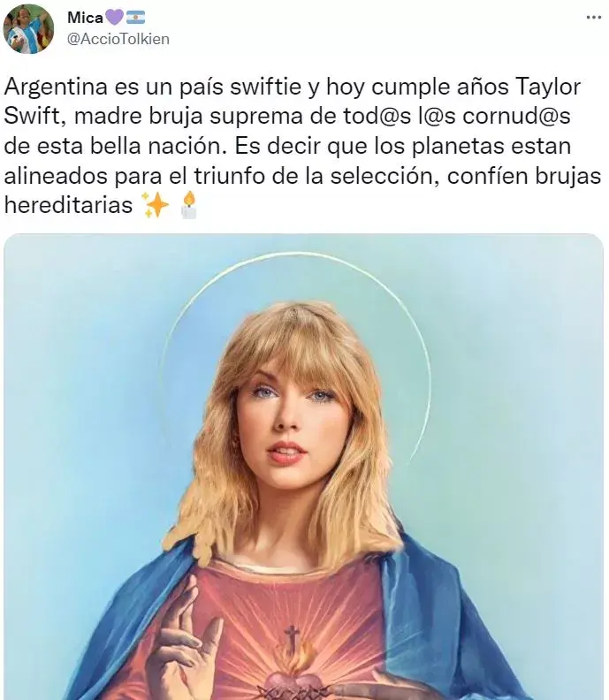Click Mica's round profile avatar
Image resolution: width=609 pixels, height=700 pixels.
pyautogui.click(x=28, y=28)
